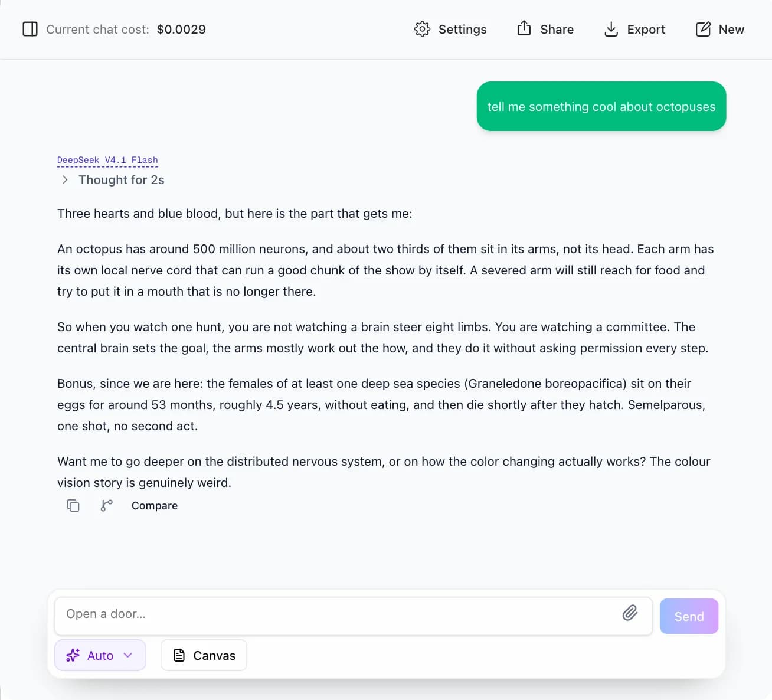Click the Share upload icon
The image size is (772, 700).
point(524,28)
